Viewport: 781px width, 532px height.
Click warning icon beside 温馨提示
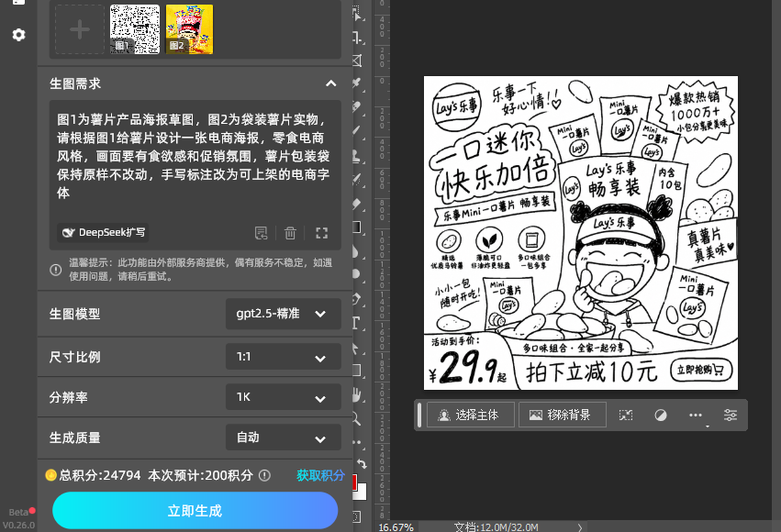tap(56, 270)
